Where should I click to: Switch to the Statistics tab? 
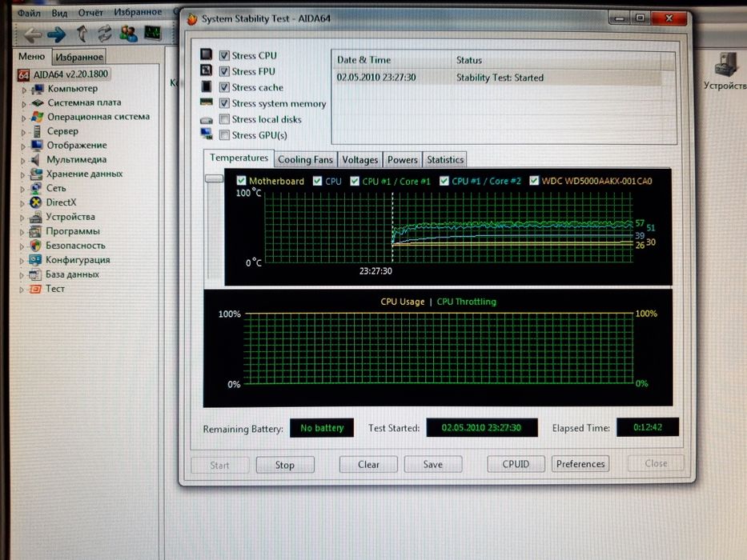point(445,159)
